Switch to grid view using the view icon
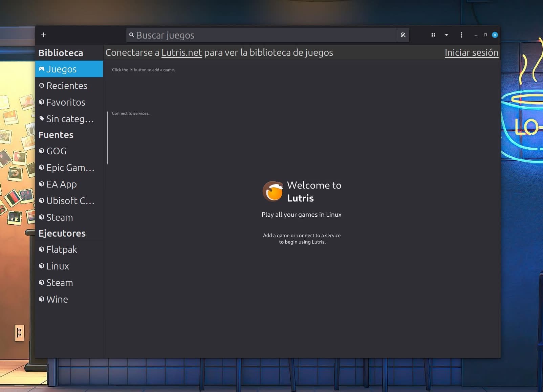543x392 pixels. tap(433, 35)
